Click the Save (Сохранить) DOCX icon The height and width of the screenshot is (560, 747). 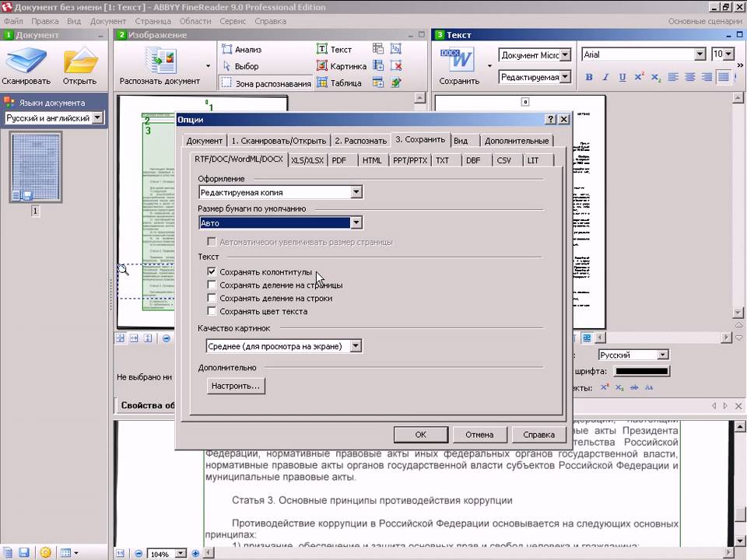[458, 60]
